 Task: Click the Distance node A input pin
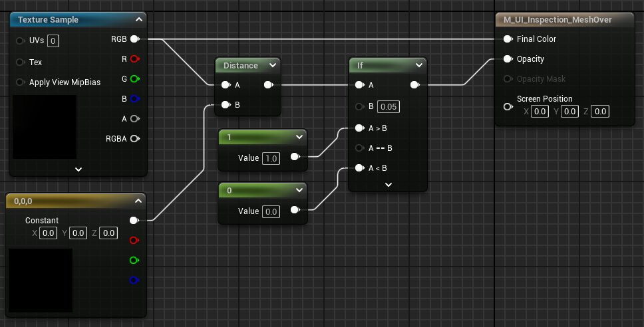pyautogui.click(x=226, y=85)
